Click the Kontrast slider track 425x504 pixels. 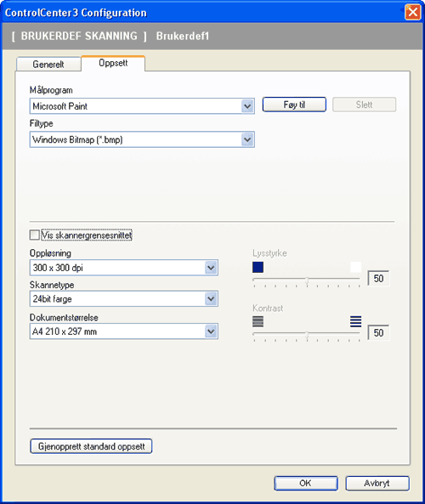[x=307, y=334]
